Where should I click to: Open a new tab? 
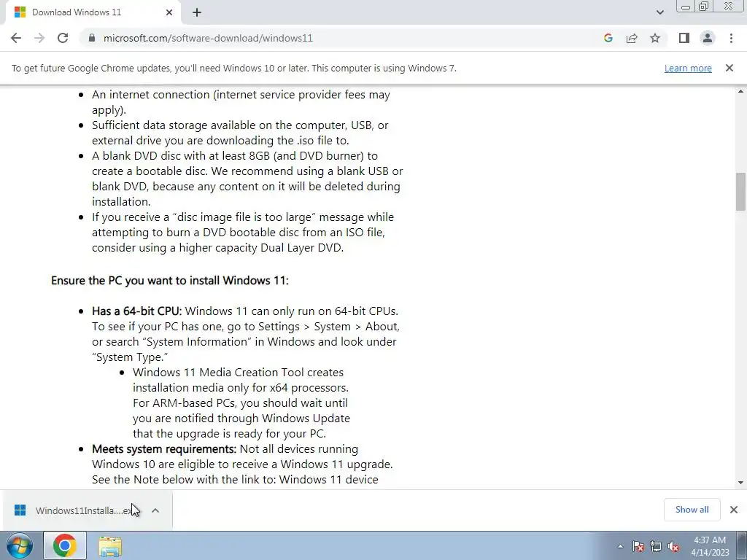pyautogui.click(x=197, y=12)
